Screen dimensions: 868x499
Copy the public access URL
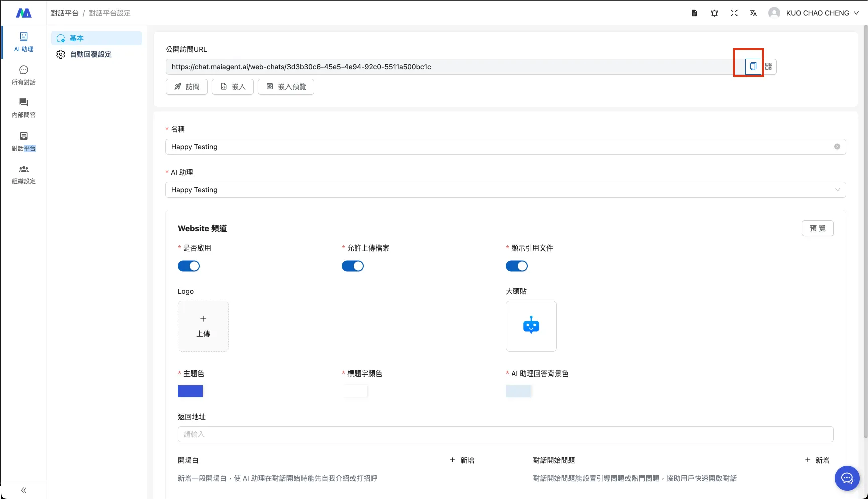[x=753, y=66]
